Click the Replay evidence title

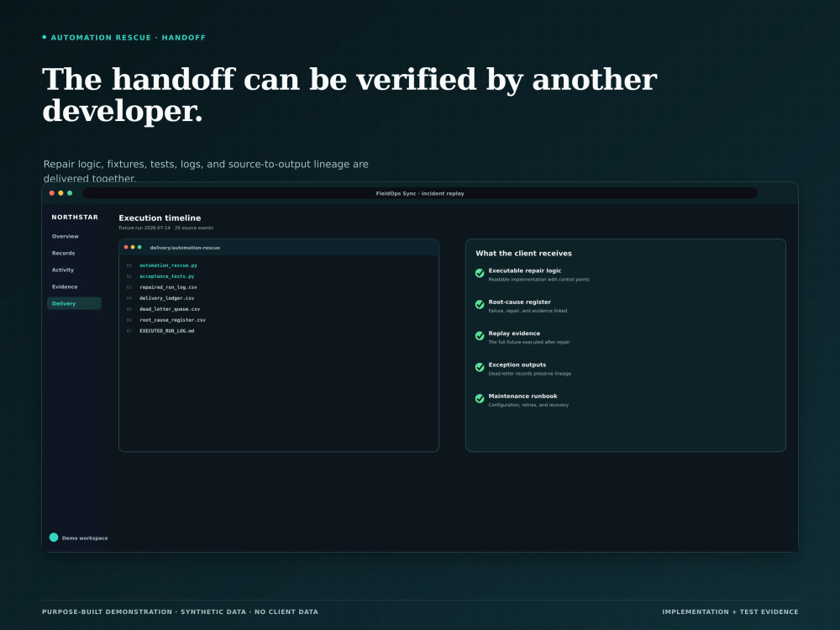coord(514,333)
